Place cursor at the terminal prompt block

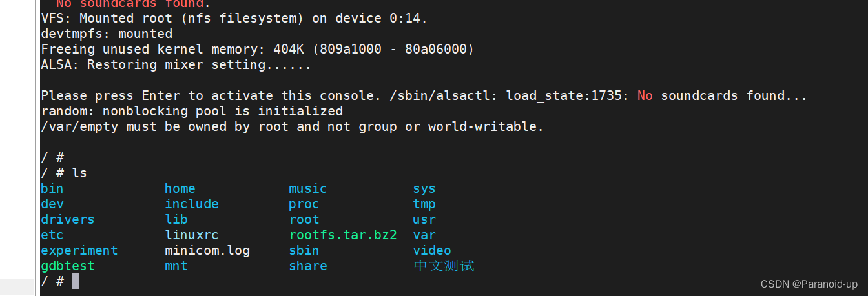[x=76, y=281]
